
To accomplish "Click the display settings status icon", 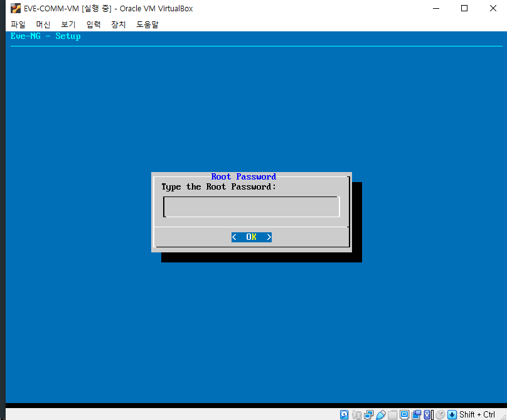I will tap(404, 414).
